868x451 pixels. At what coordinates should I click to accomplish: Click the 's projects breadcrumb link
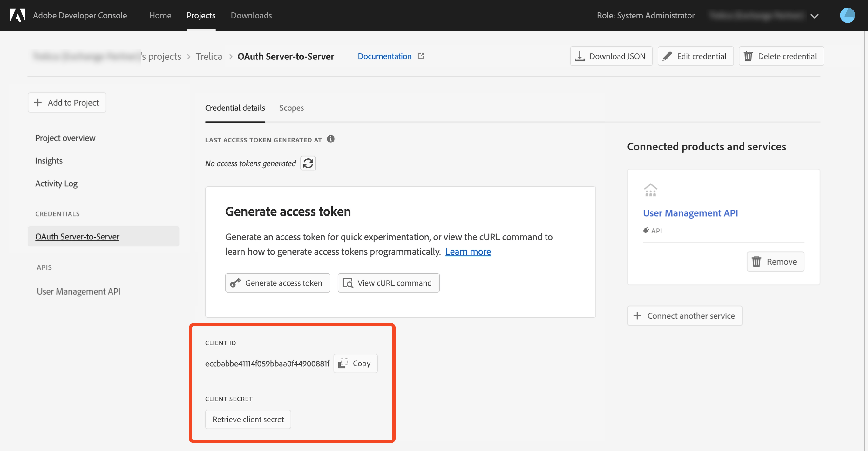(x=161, y=56)
